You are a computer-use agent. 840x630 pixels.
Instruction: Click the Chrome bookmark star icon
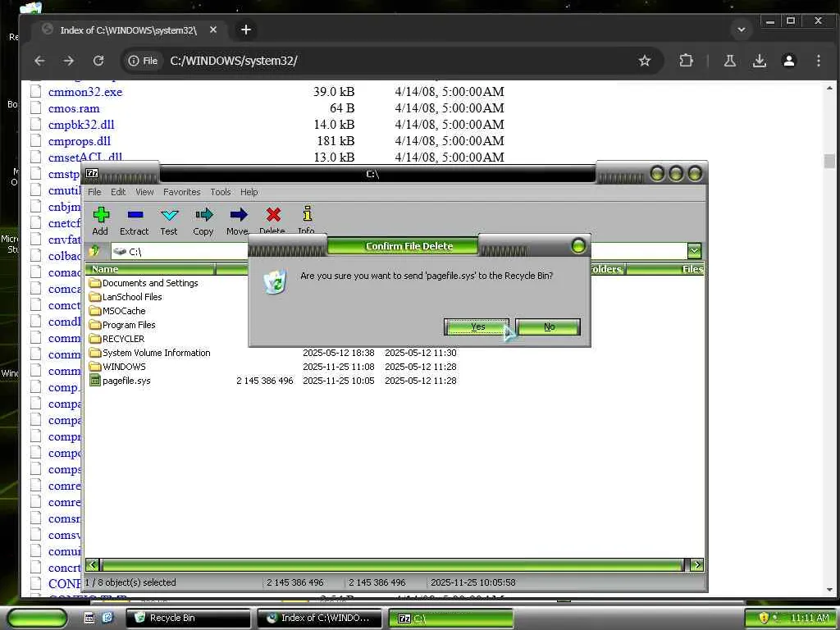point(645,61)
